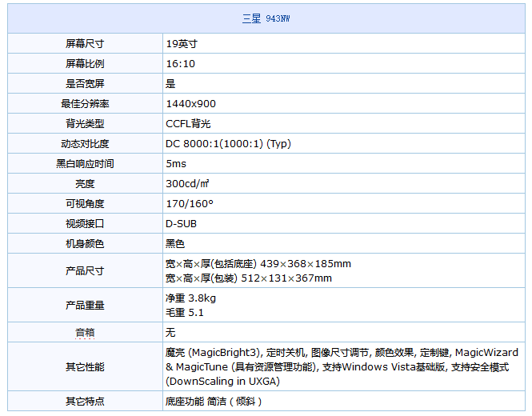The image size is (532, 416).
Task: Click the 最佳分辨率 label
Action: (x=85, y=103)
